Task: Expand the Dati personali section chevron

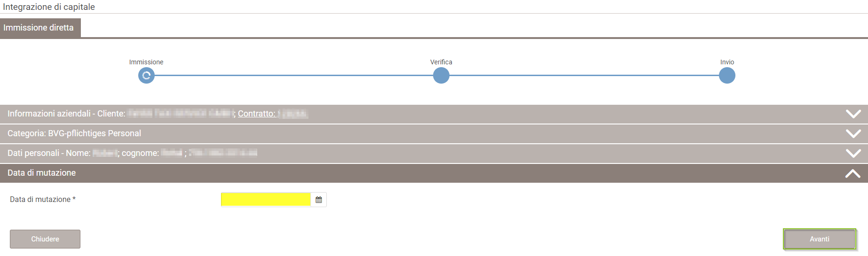Action: tap(853, 153)
